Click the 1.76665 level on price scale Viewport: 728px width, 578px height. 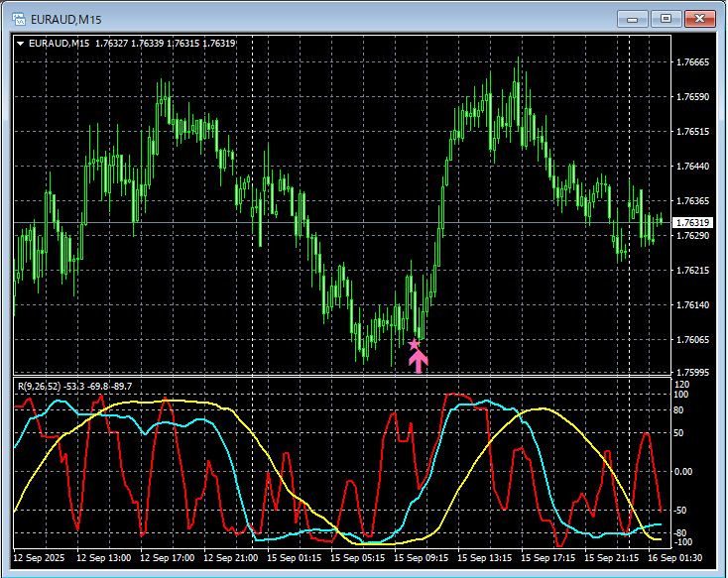691,62
